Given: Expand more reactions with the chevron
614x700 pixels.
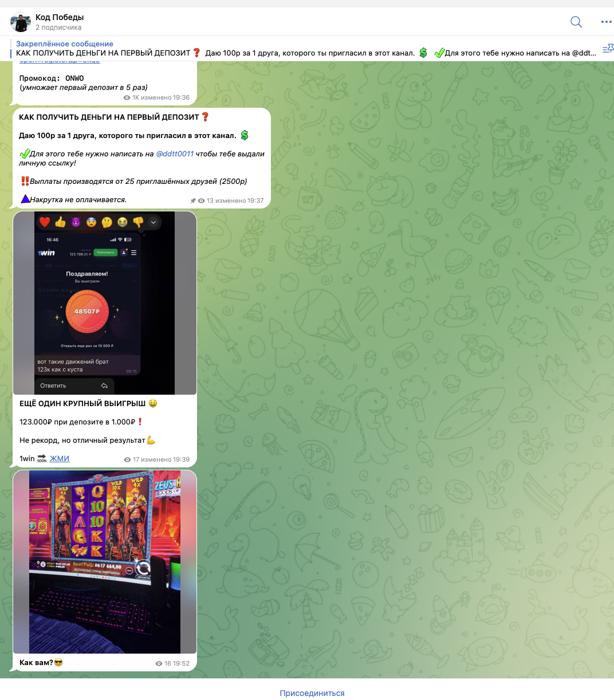Looking at the screenshot, I should (153, 222).
